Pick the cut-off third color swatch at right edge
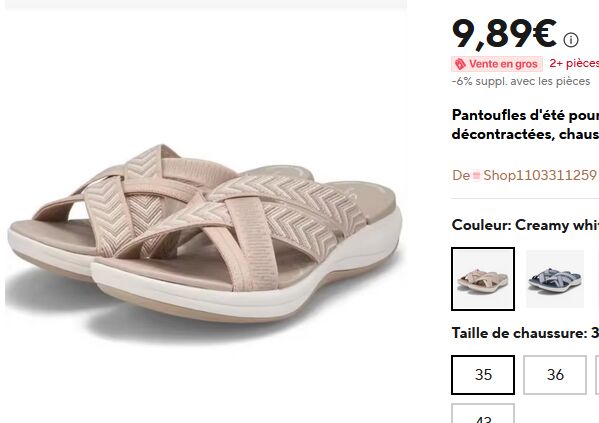 click(x=597, y=279)
